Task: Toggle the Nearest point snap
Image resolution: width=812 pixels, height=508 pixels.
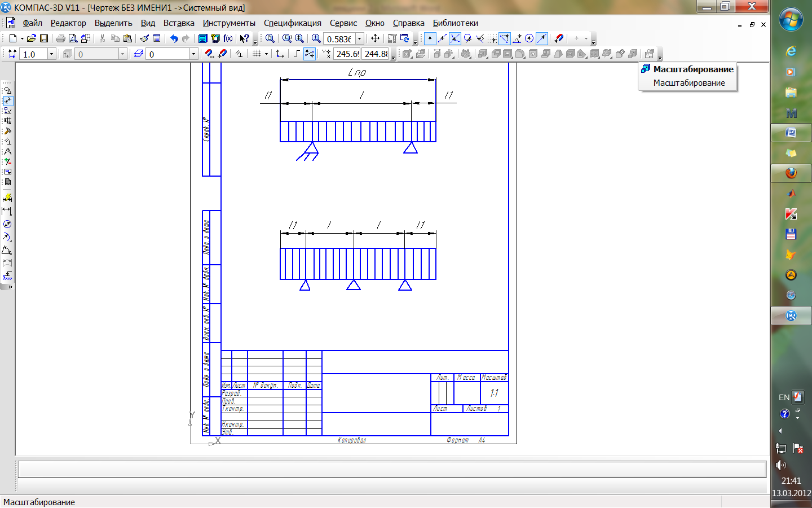Action: [430, 38]
